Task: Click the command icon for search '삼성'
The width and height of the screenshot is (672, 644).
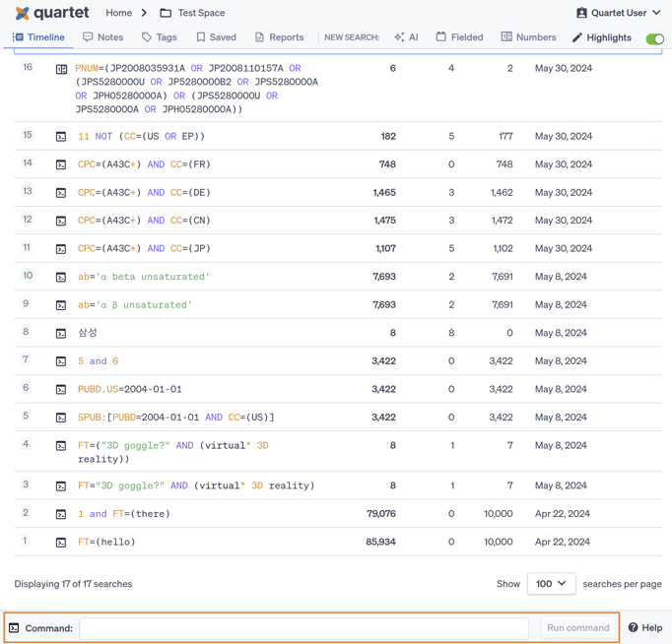Action: [x=61, y=334]
